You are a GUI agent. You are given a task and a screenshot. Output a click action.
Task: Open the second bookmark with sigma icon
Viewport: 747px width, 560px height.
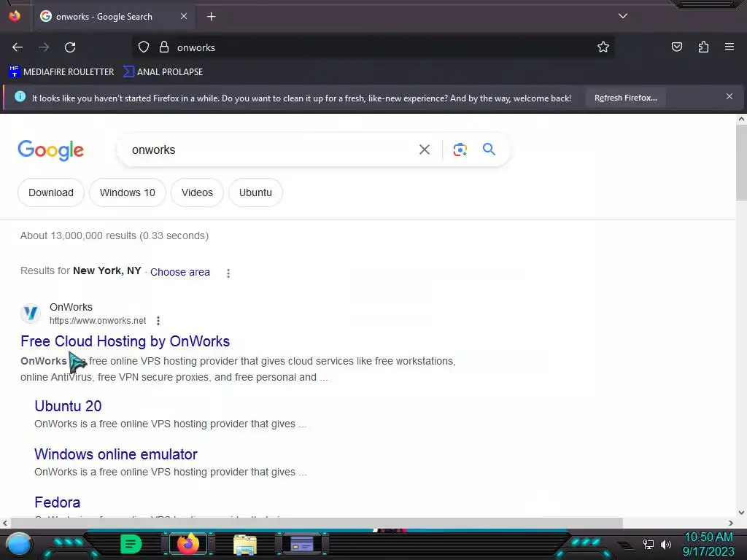(x=163, y=72)
